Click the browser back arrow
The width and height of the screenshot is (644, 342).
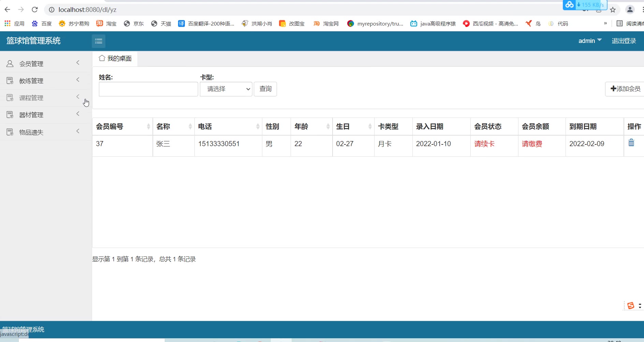point(7,10)
